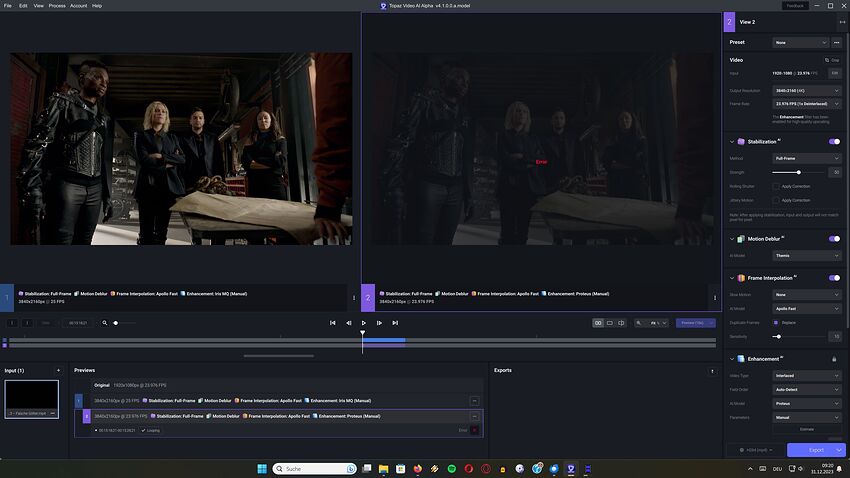Image resolution: width=850 pixels, height=478 pixels.
Task: Toggle Duplicate Frames Replace checkbox
Action: click(x=776, y=323)
